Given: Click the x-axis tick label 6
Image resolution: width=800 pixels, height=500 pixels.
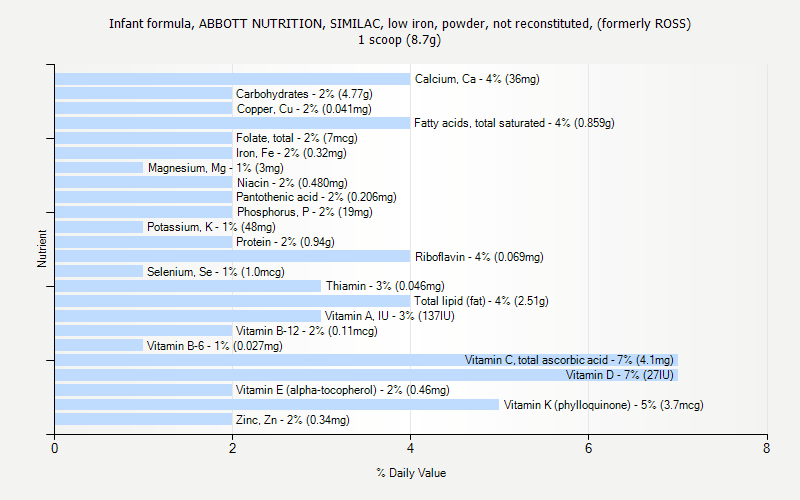Looking at the screenshot, I should (x=588, y=448).
